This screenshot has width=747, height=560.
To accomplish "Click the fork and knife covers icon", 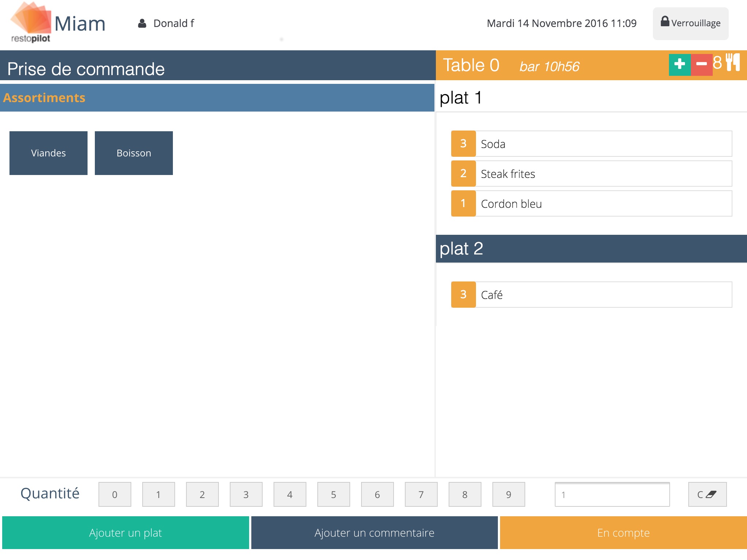I will 732,62.
